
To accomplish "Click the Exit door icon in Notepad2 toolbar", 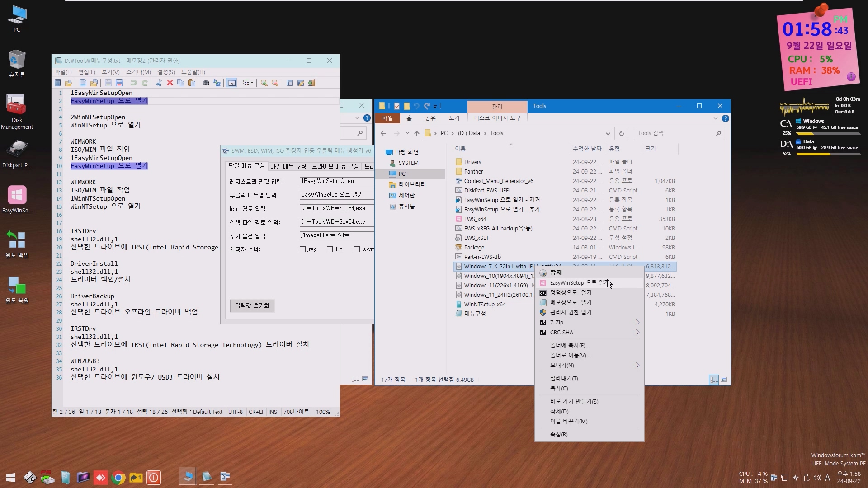I will [x=311, y=83].
